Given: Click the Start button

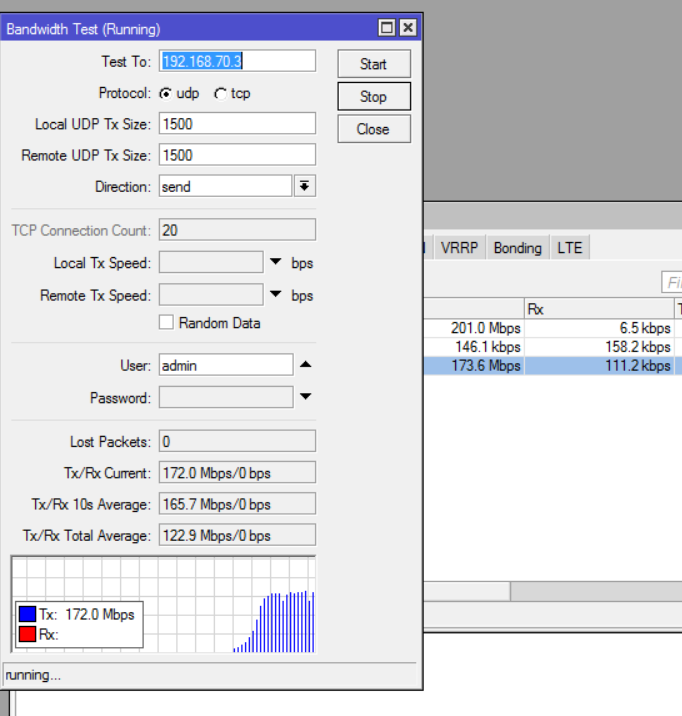Looking at the screenshot, I should pos(374,63).
